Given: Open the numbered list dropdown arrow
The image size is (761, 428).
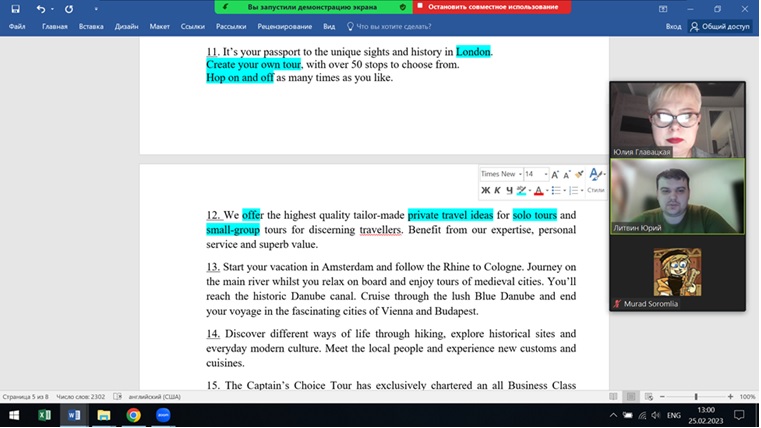Looking at the screenshot, I should click(x=582, y=191).
